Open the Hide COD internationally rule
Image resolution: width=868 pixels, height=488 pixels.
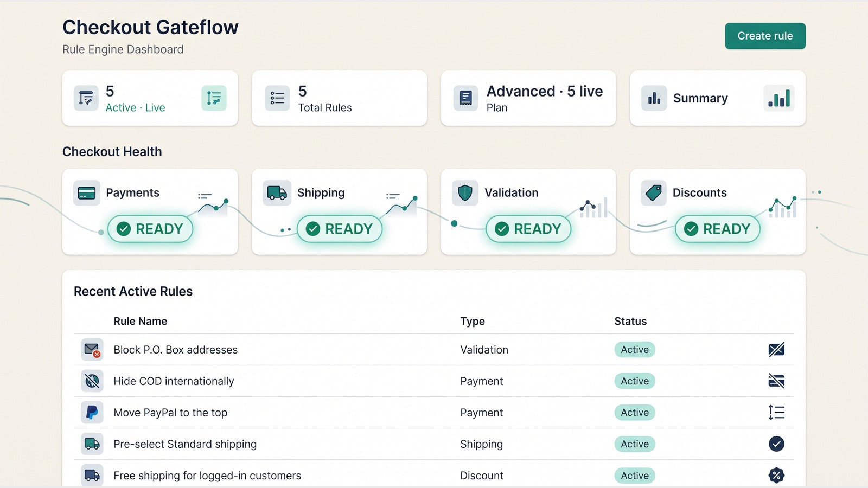pyautogui.click(x=174, y=381)
